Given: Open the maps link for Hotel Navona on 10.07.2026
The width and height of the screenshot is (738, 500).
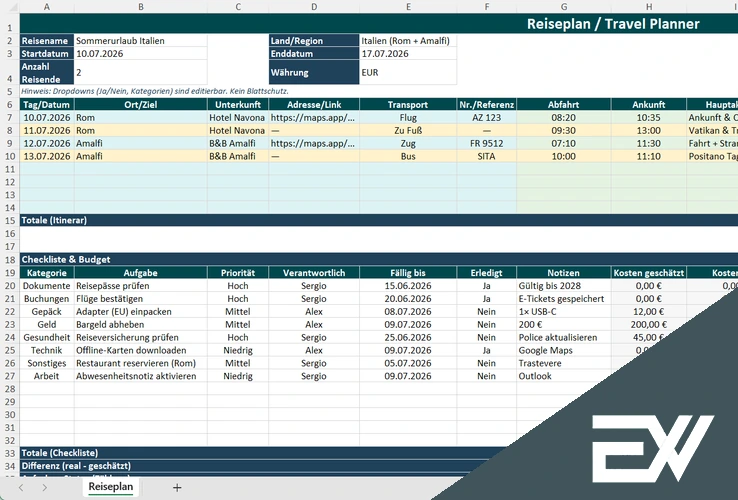Looking at the screenshot, I should (x=313, y=117).
